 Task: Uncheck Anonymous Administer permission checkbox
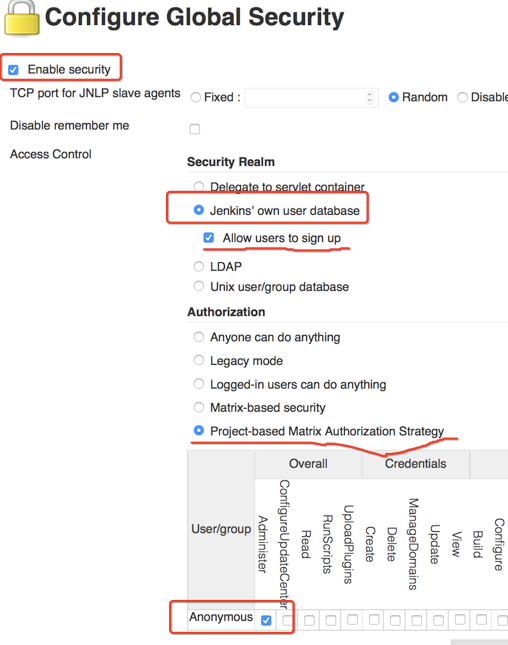pyautogui.click(x=266, y=620)
